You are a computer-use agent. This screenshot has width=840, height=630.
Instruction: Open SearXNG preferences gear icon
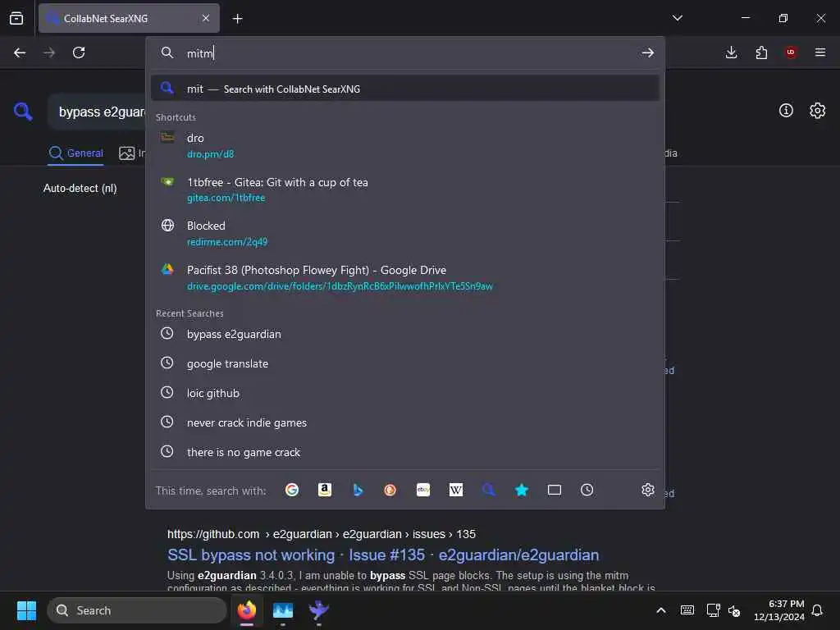[x=818, y=111]
